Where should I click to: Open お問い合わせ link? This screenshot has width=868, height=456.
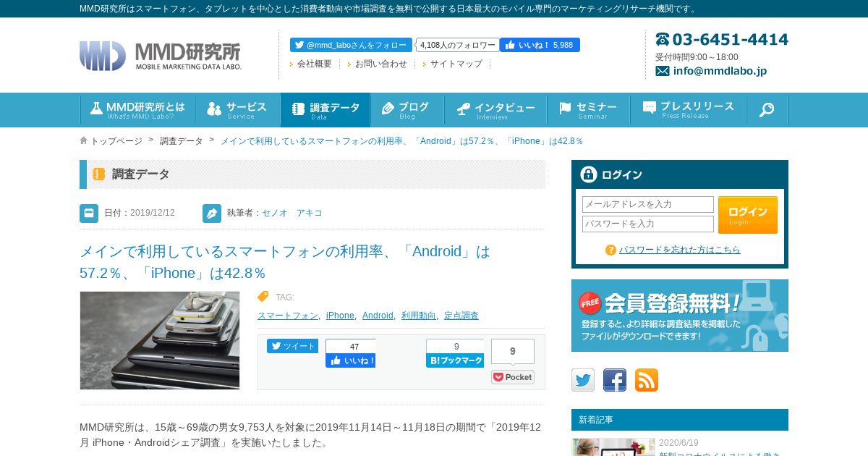[380, 64]
